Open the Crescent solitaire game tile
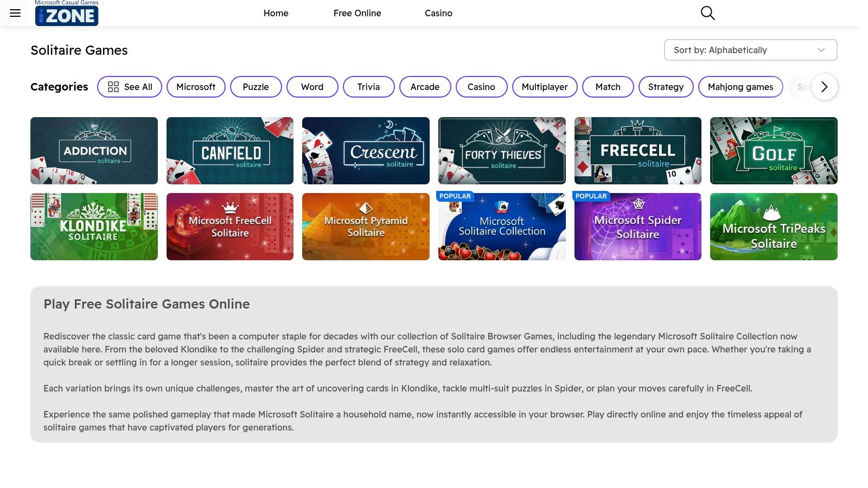The image size is (868, 488). click(366, 151)
